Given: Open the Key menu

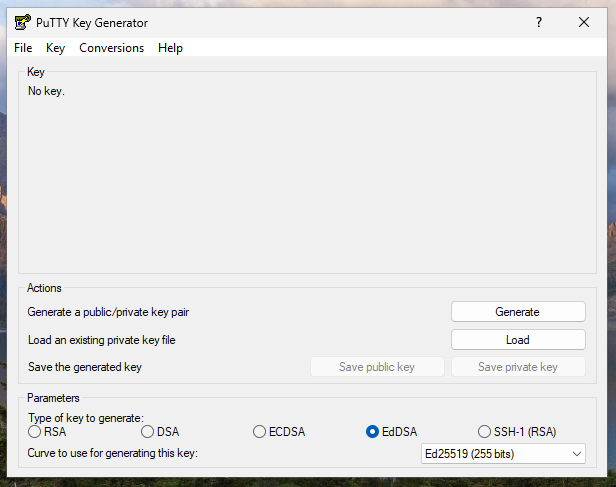Looking at the screenshot, I should click(x=55, y=48).
